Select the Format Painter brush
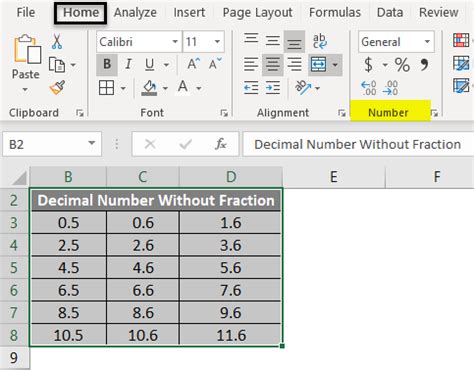Image resolution: width=474 pixels, height=370 pixels. pos(57,88)
